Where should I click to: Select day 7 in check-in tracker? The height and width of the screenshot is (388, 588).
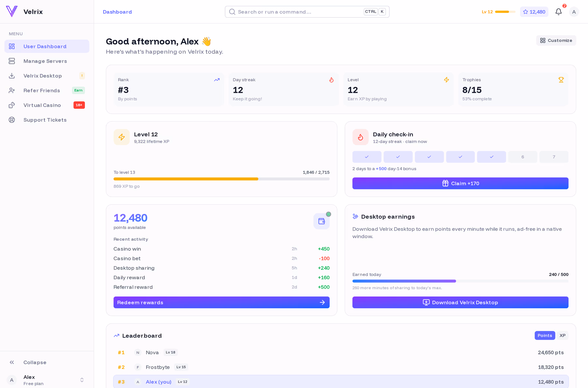click(x=554, y=157)
